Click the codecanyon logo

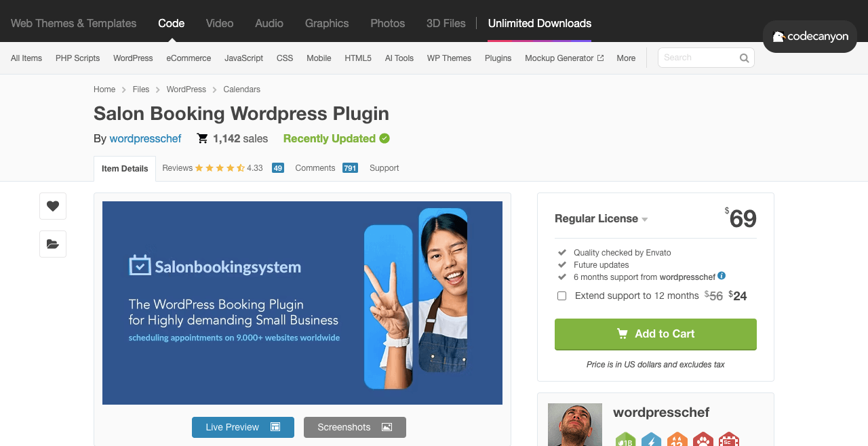pos(810,37)
